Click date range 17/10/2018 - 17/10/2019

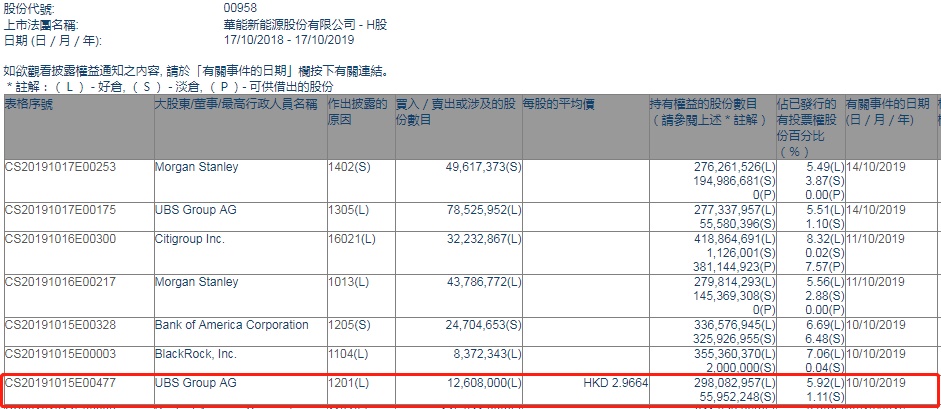pyautogui.click(x=288, y=40)
